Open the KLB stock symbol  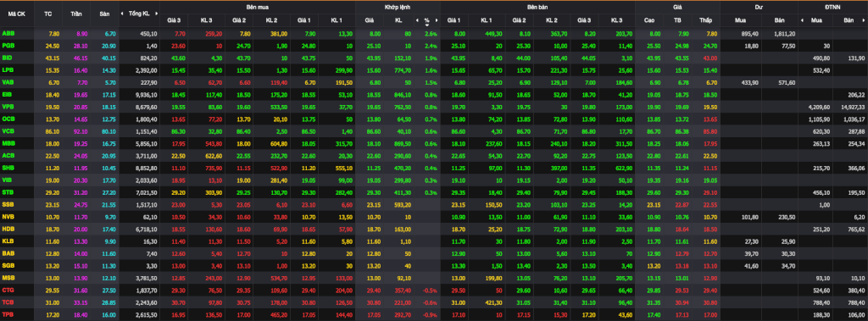point(8,241)
